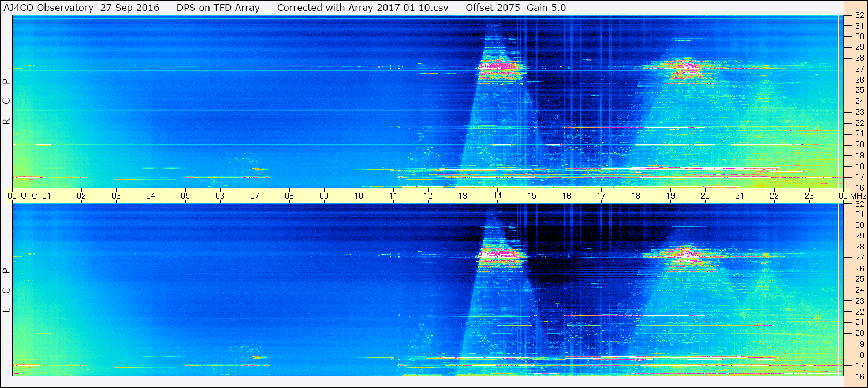Screen dimensions: 868x388
Task: Click the 32 MHz label of LCP panel
Action: pyautogui.click(x=859, y=204)
